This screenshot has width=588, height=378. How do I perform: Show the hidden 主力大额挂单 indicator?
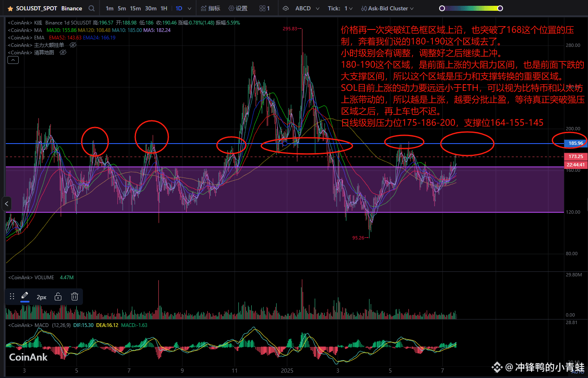73,45
